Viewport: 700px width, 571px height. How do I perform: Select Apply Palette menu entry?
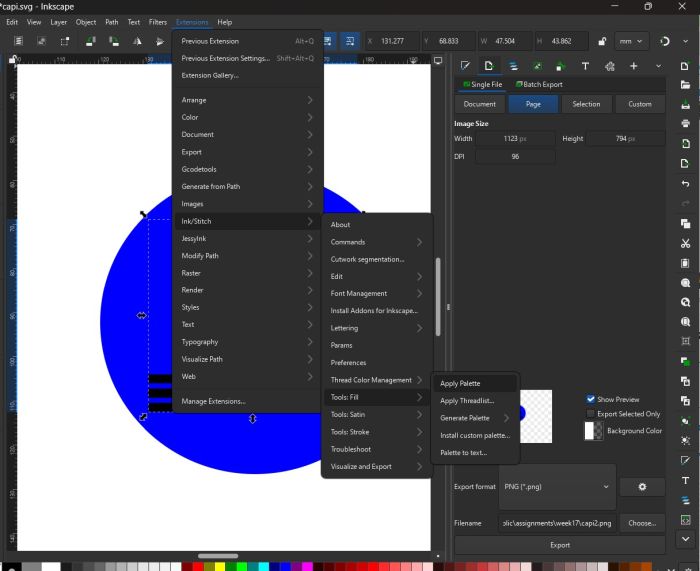(475, 383)
